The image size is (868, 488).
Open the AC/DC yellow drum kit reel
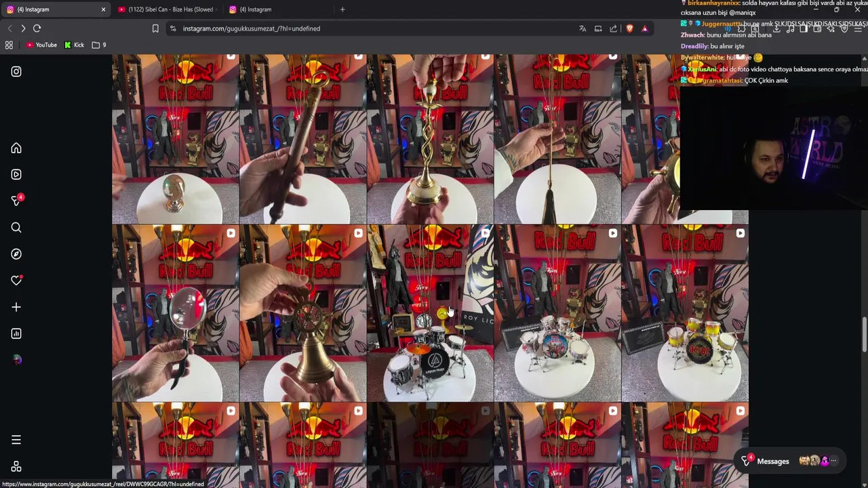point(685,313)
